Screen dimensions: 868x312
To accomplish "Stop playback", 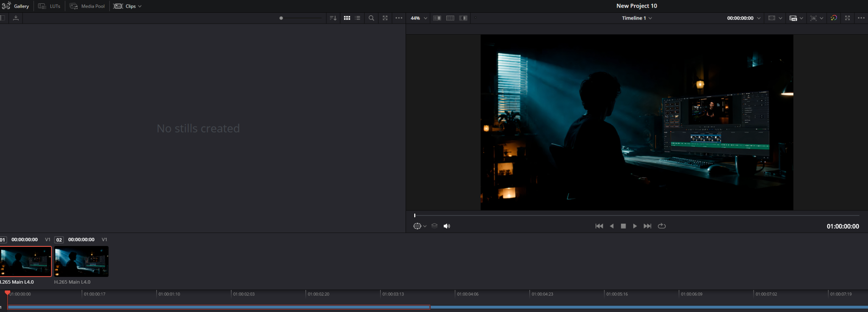I will (x=623, y=226).
